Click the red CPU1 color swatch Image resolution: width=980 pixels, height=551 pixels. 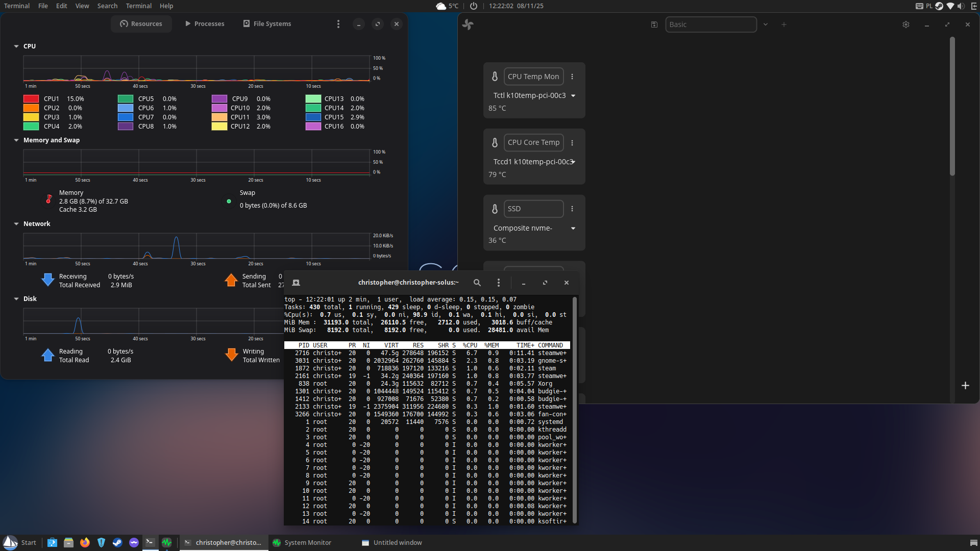(31, 99)
